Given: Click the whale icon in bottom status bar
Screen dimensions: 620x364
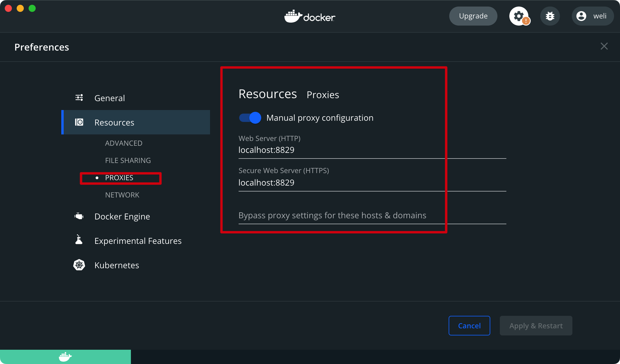Looking at the screenshot, I should click(65, 357).
